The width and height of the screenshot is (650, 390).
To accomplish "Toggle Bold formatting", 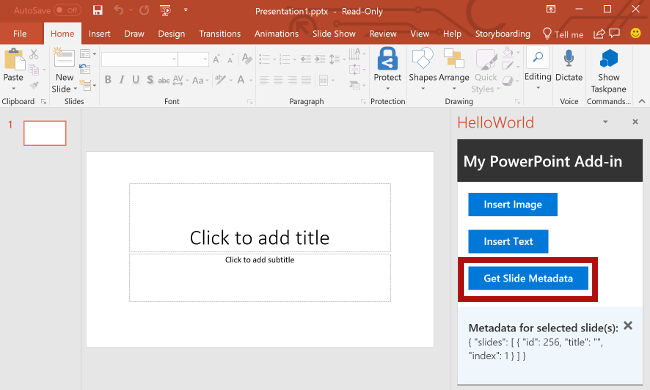I will tap(108, 80).
